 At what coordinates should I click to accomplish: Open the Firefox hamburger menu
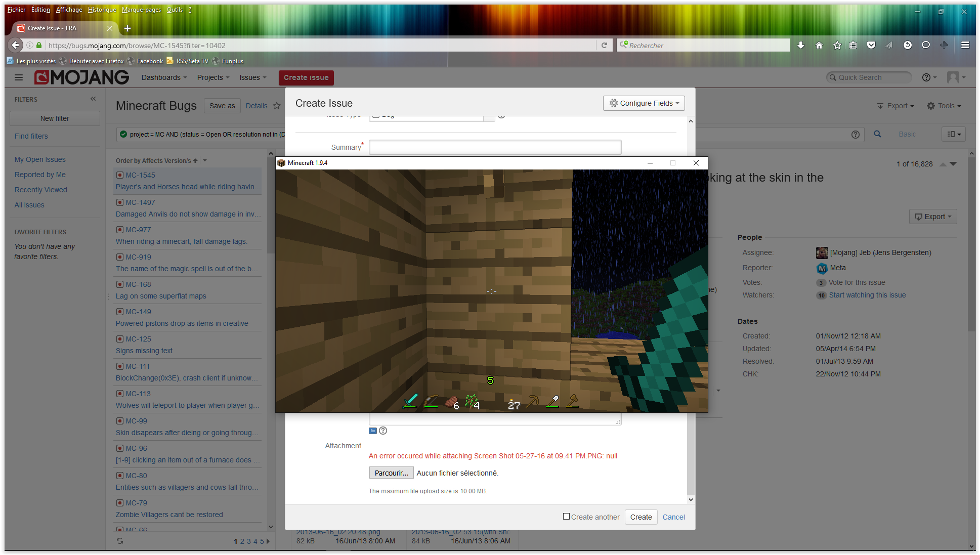pyautogui.click(x=965, y=46)
